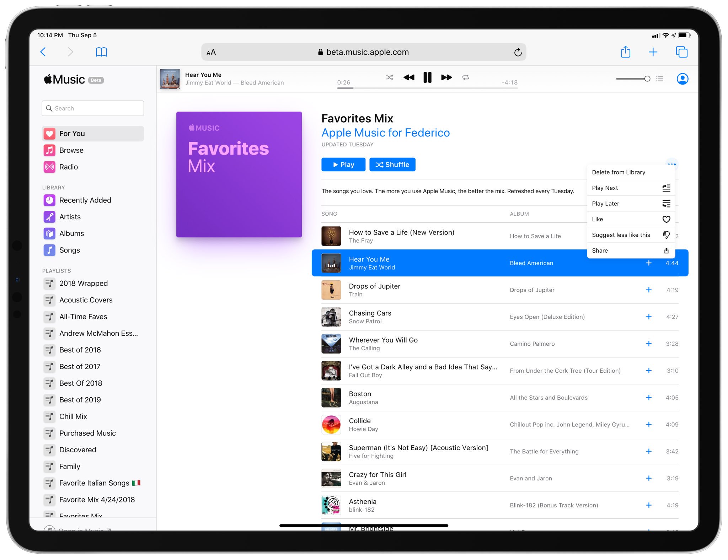The height and width of the screenshot is (560, 728).
Task: Go to previous track with the rewind icon
Action: coord(409,77)
